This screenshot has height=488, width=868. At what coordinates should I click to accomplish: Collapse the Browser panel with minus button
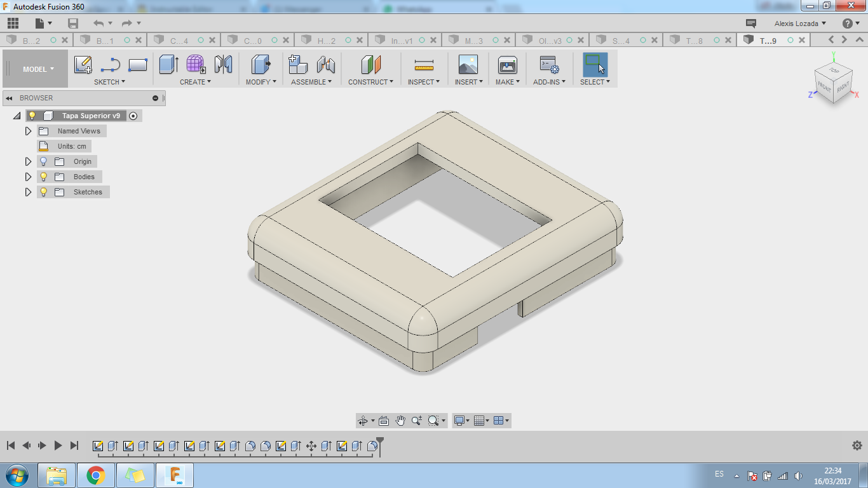156,98
